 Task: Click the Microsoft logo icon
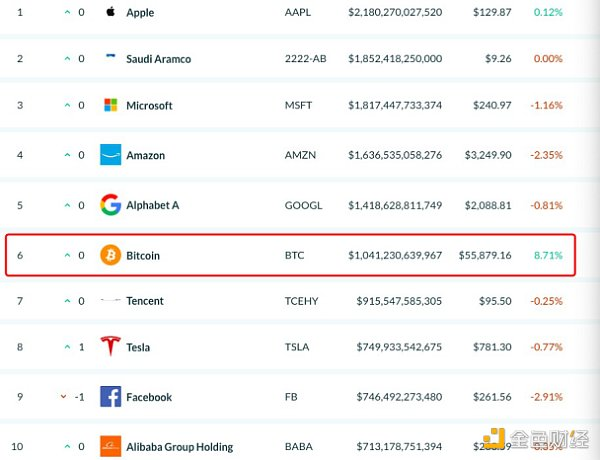[111, 105]
